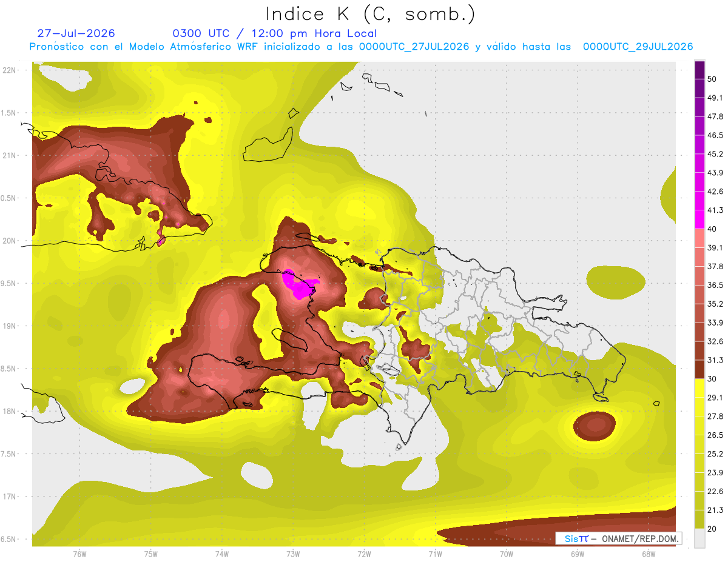Select the bright yellow swatch between 29.1 and 30
Screen dimensions: 728x562
(699, 388)
